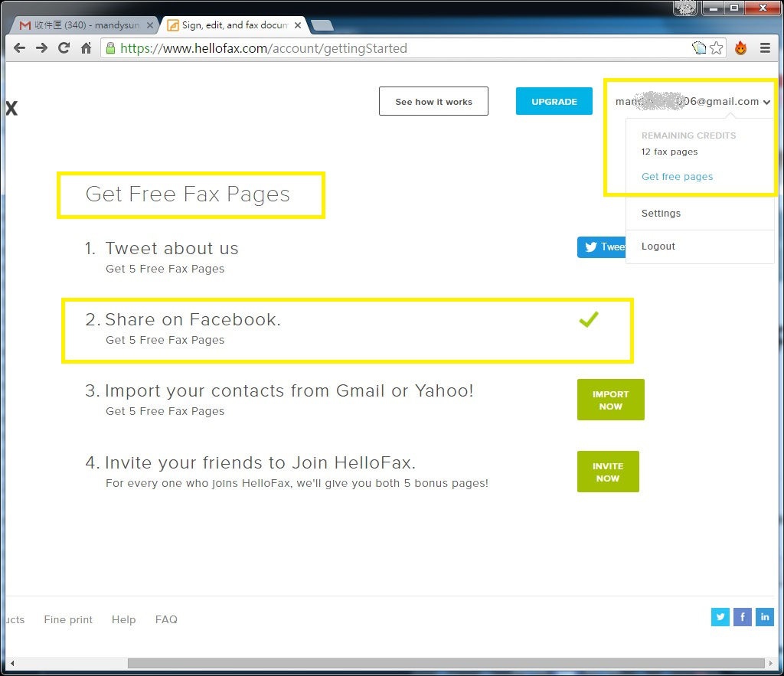Open the FAQ footer link
784x676 pixels.
point(166,619)
